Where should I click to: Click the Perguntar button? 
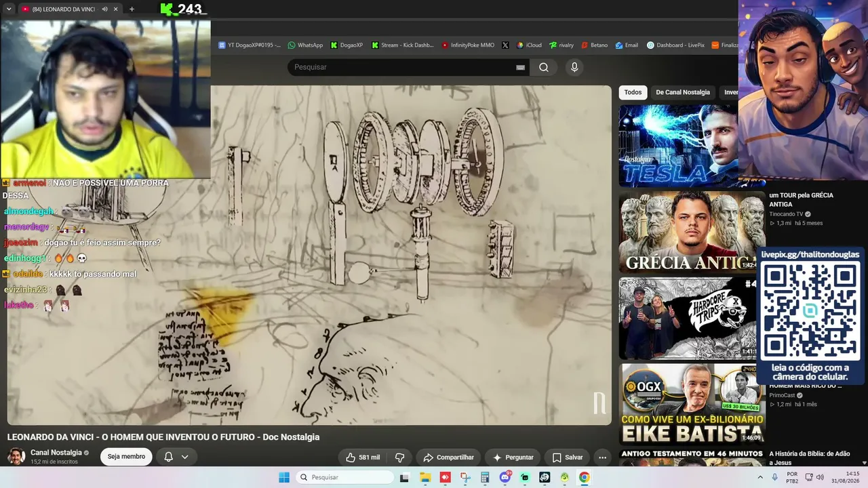pos(513,457)
